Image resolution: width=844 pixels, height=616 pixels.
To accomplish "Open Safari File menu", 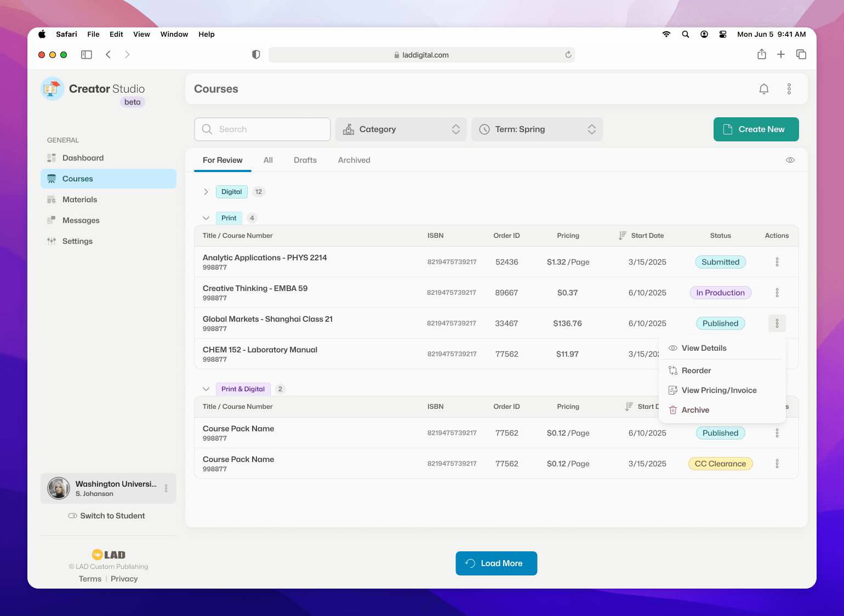I will (93, 34).
